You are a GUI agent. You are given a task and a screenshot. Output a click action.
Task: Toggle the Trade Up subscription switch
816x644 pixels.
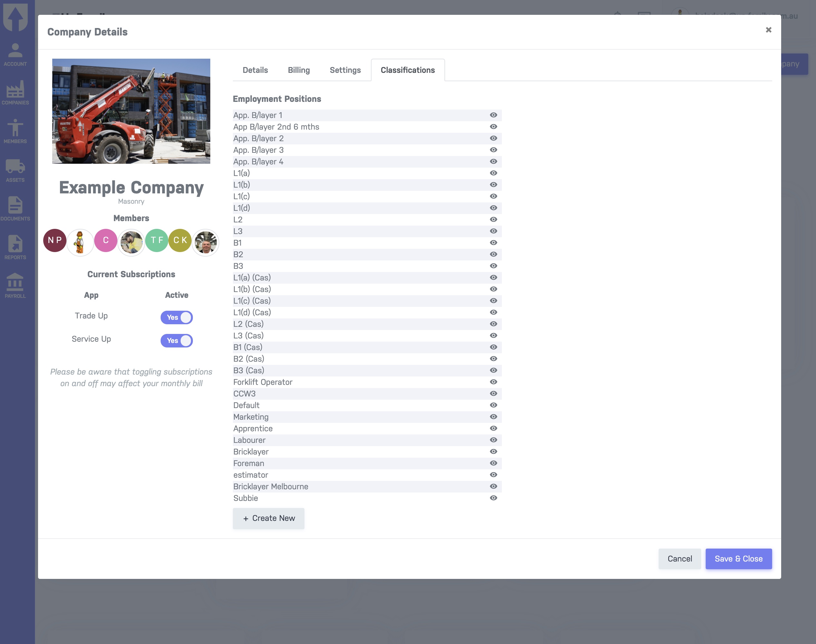(x=176, y=317)
